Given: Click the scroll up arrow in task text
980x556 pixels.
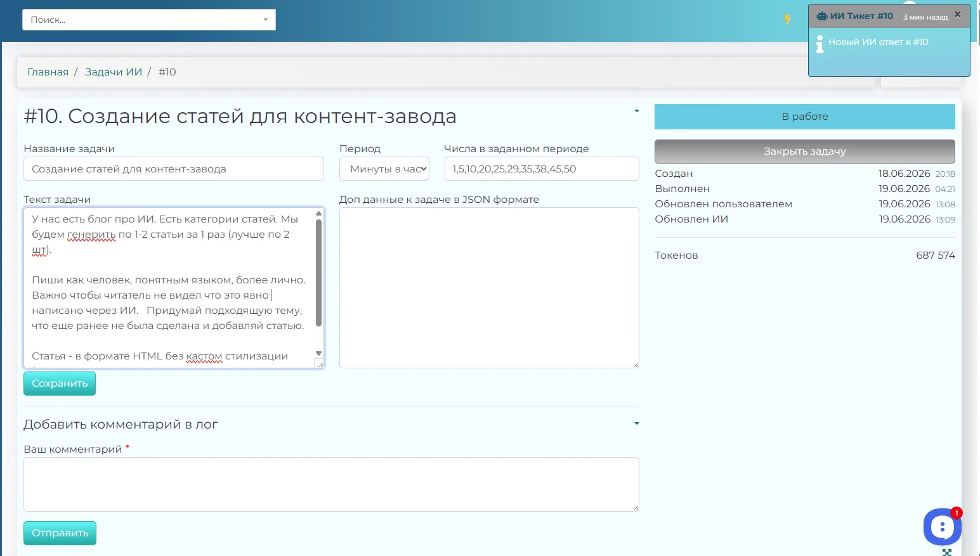Looking at the screenshot, I should pos(318,213).
